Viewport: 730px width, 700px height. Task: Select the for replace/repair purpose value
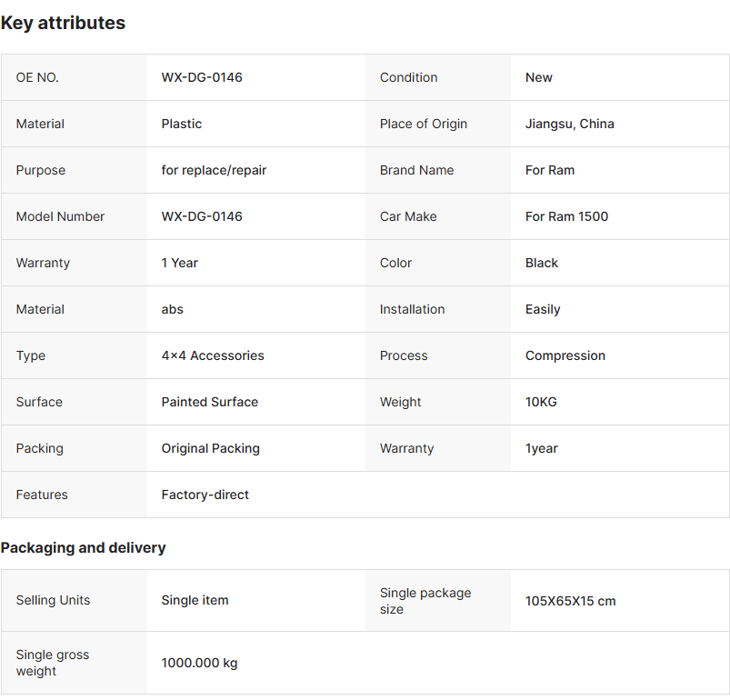[x=214, y=170]
